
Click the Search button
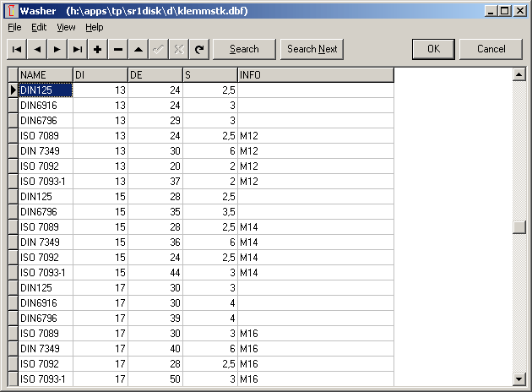pyautogui.click(x=244, y=49)
